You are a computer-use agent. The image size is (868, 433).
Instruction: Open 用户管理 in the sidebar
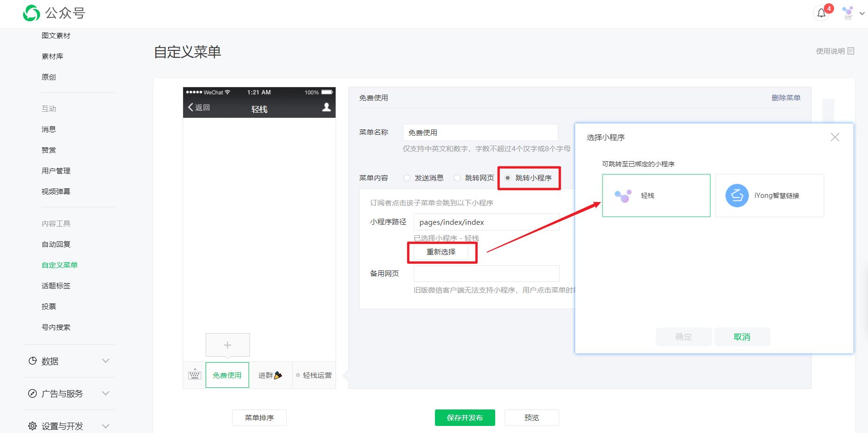[x=56, y=171]
